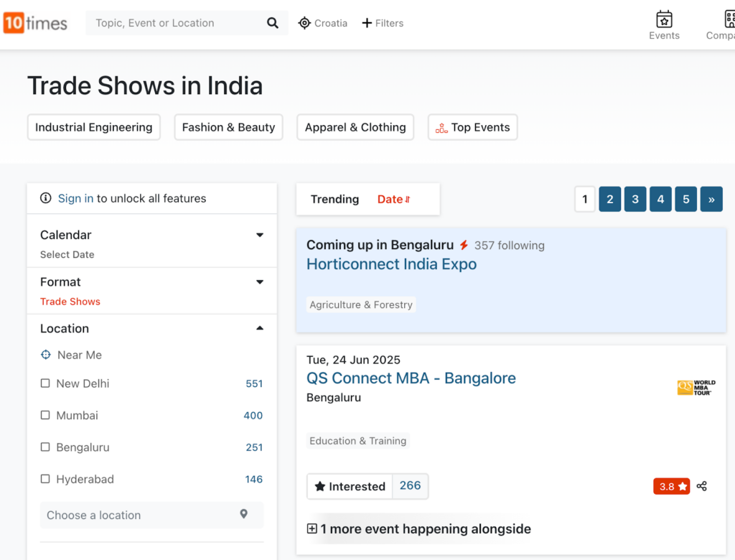
Task: Collapse the Location section arrow
Action: [x=260, y=328]
